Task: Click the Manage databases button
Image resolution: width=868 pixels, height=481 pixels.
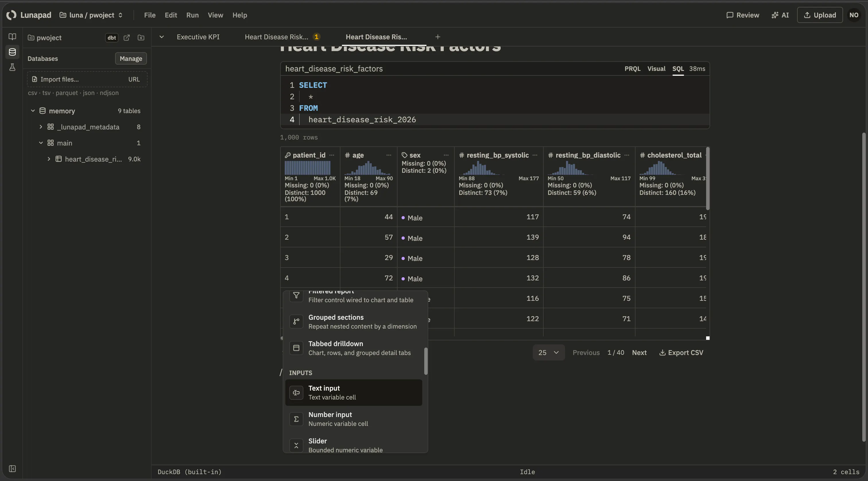Action: pos(131,58)
